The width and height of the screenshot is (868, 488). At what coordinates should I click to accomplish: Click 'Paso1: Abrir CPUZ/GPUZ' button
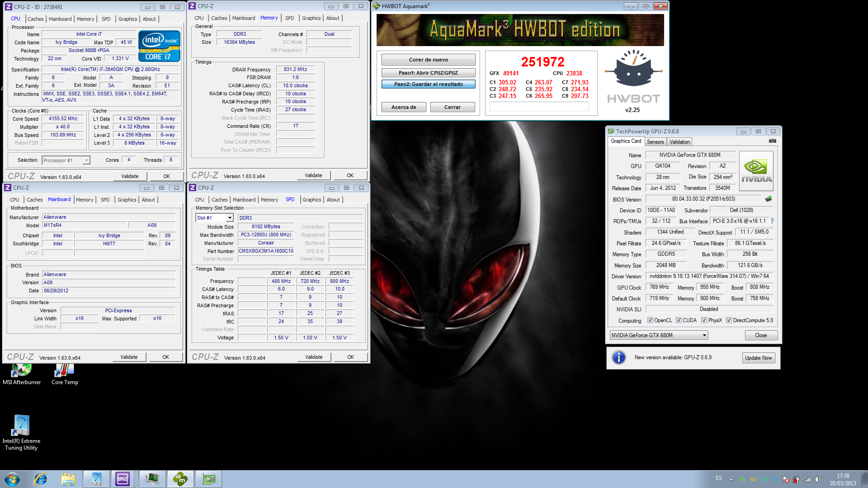(428, 73)
